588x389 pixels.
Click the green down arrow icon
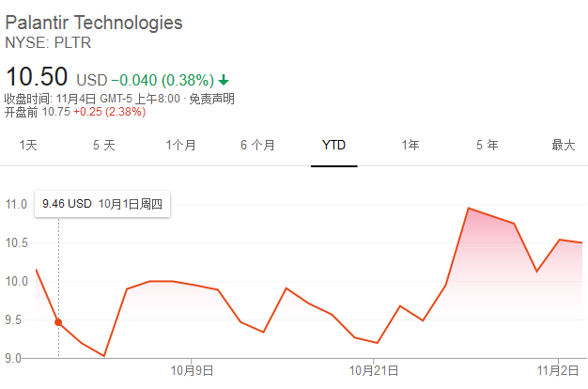[224, 79]
